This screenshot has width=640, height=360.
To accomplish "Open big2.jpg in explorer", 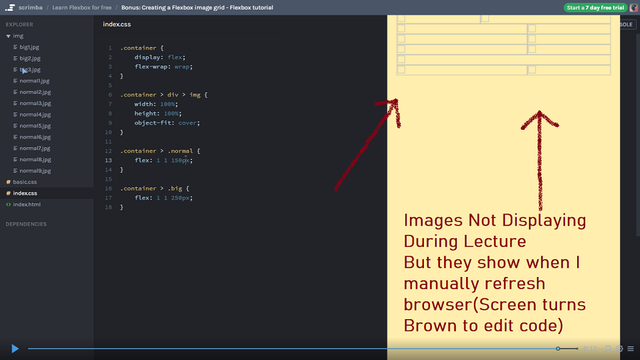I will [x=30, y=58].
